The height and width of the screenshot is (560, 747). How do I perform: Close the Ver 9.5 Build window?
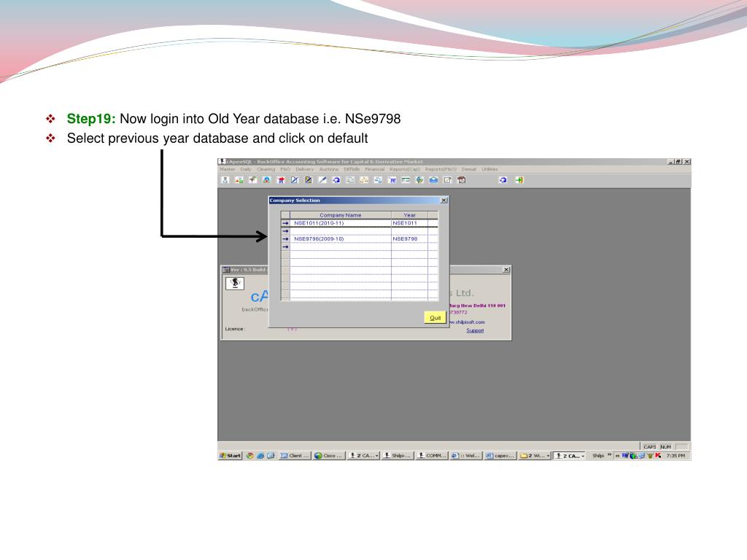[x=506, y=270]
